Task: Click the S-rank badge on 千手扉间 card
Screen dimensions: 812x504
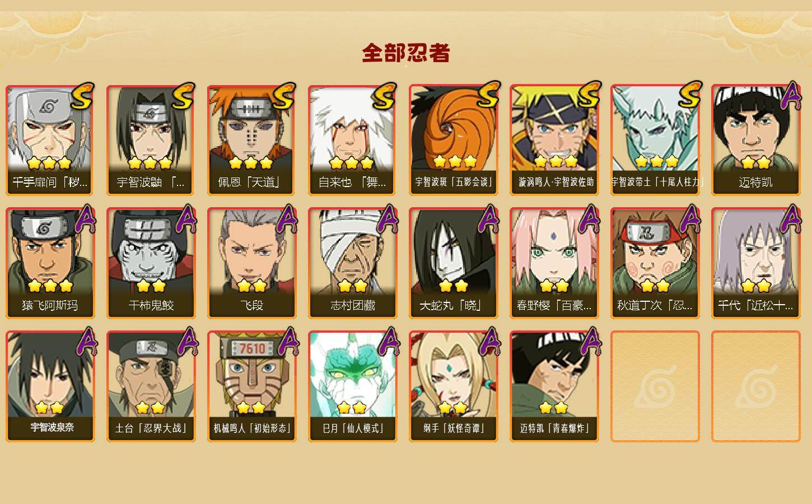Action: click(82, 96)
